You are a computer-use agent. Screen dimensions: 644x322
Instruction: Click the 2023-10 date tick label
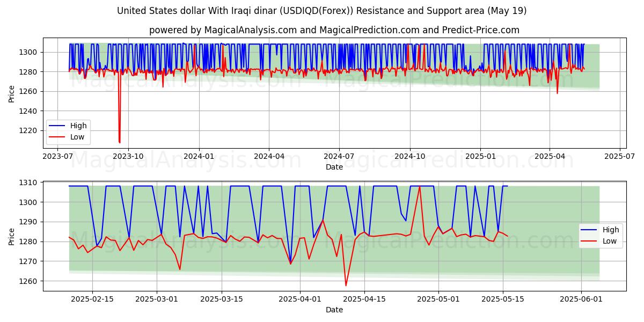128,157
